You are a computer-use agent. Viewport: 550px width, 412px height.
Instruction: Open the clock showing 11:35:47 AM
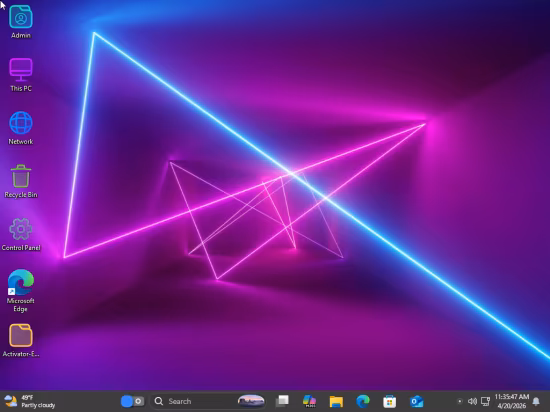click(x=511, y=401)
